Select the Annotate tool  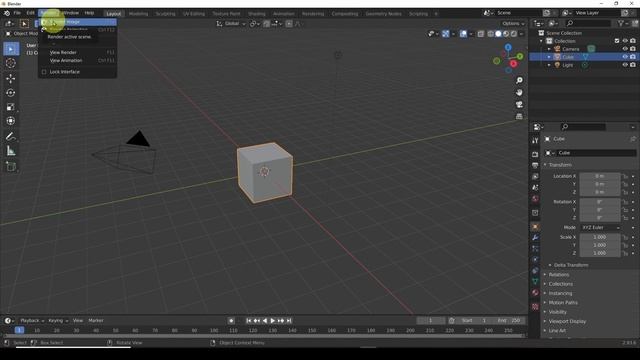click(11, 137)
